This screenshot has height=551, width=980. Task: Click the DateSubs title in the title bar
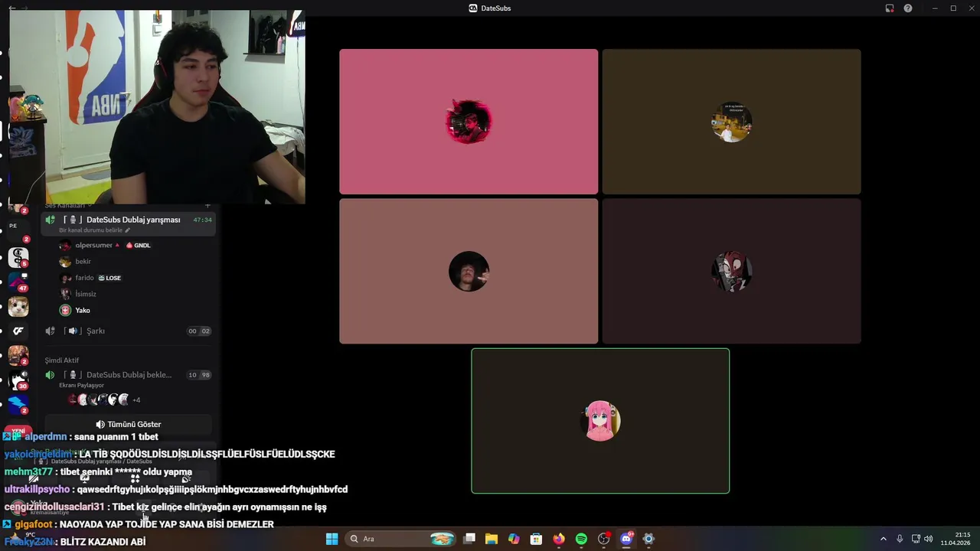[496, 8]
